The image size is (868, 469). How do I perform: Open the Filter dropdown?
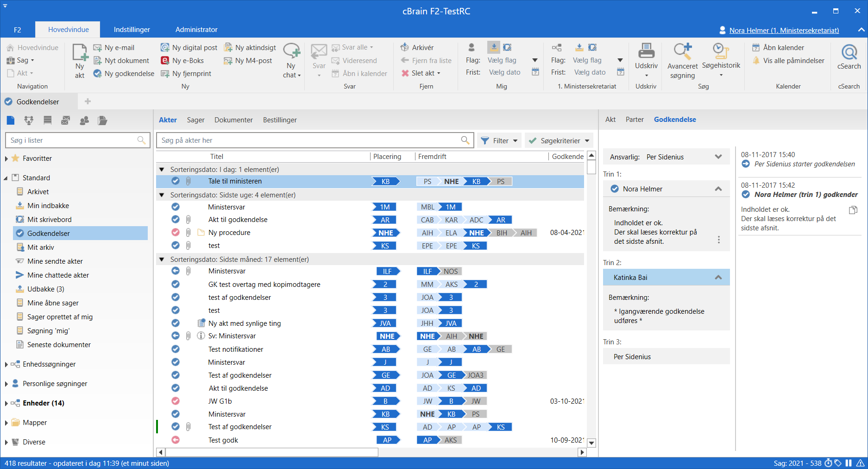499,140
